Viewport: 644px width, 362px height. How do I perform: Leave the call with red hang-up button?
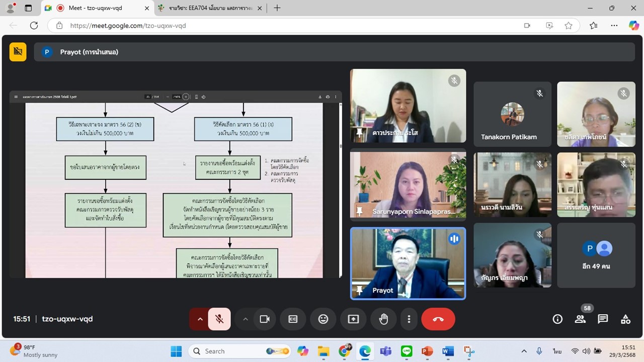coord(438,319)
